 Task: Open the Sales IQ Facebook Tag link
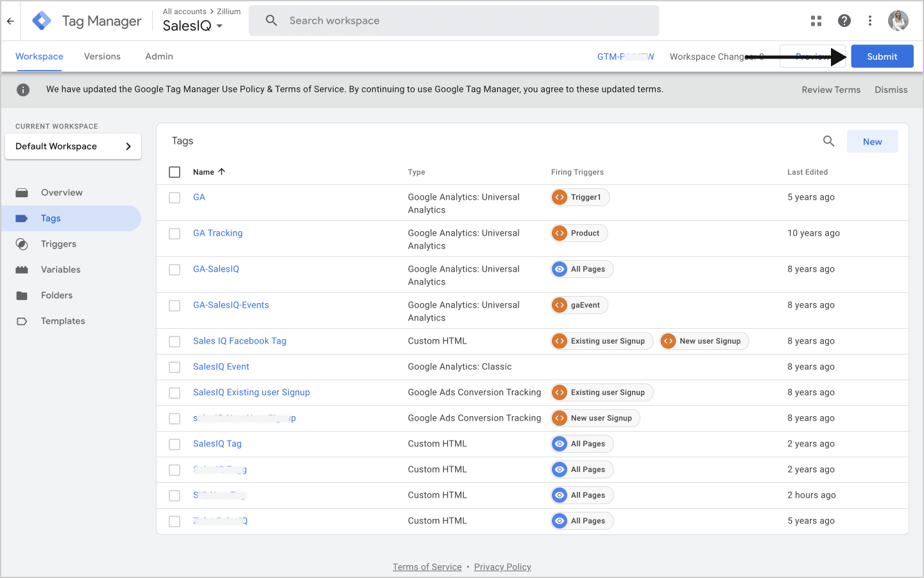(x=239, y=341)
